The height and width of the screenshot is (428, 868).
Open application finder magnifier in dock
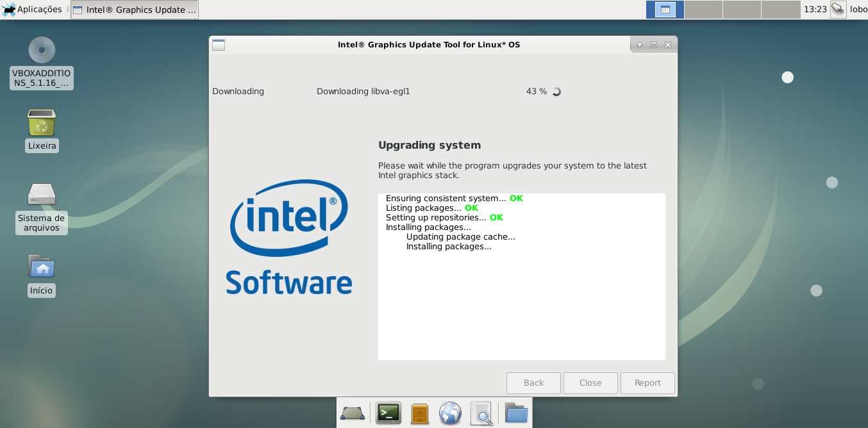(481, 413)
